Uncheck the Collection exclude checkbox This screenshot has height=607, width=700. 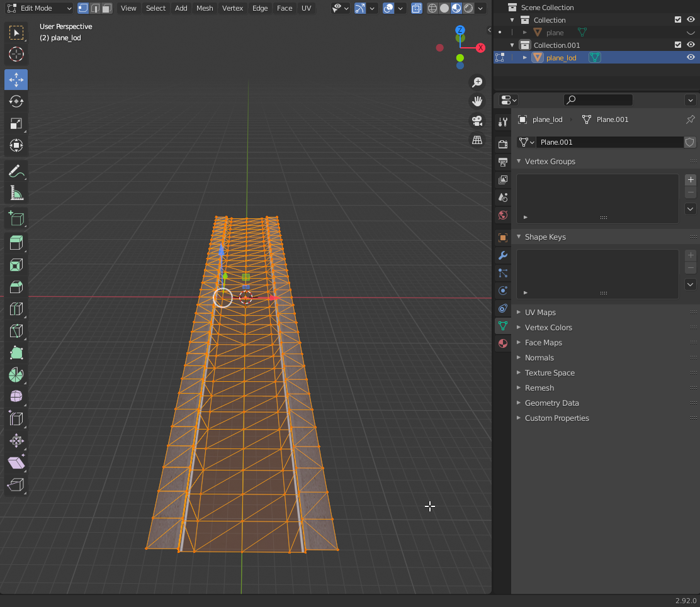click(678, 19)
